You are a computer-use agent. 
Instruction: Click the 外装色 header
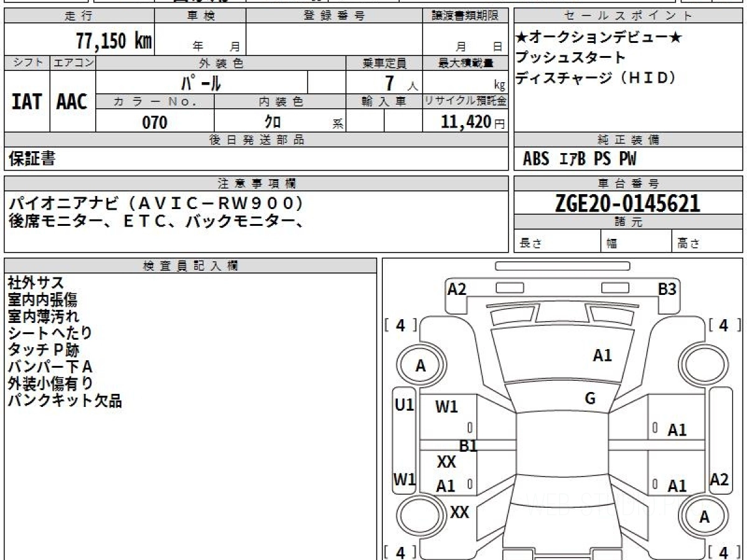pyautogui.click(x=221, y=63)
